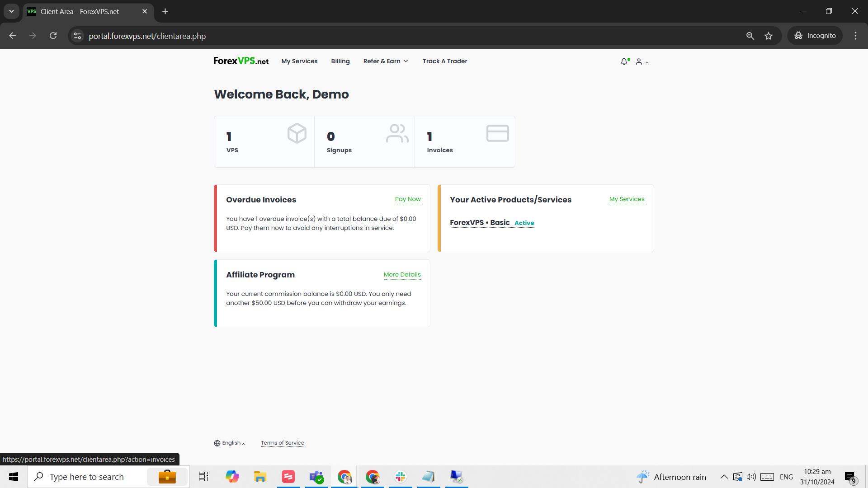Go back using browser back arrow
This screenshot has height=488, width=868.
coord(12,36)
